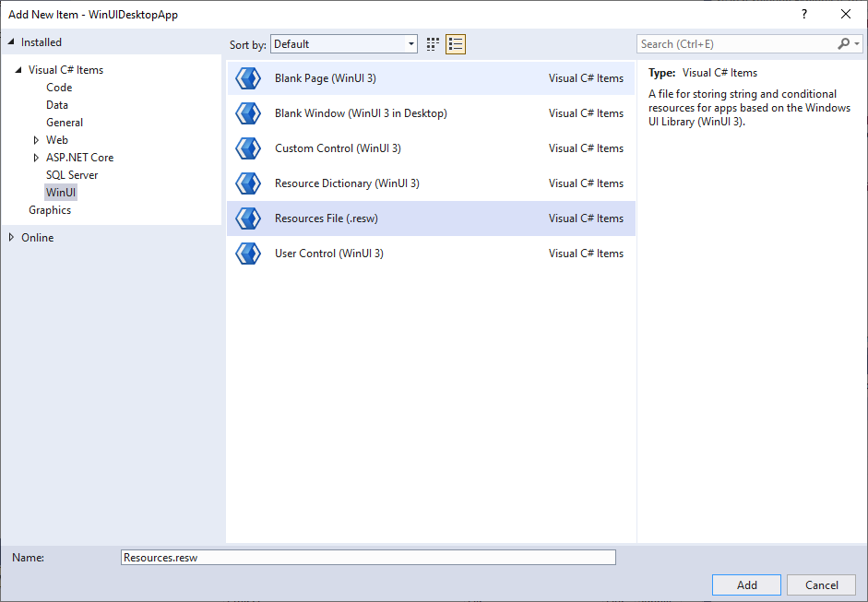Collapse the Visual C# Items node
The image size is (868, 602).
18,69
